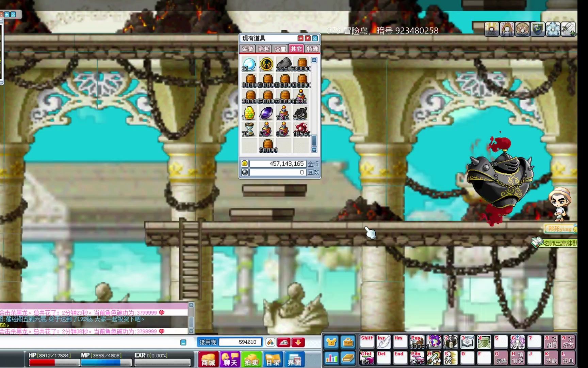Click the red icon button beside the voucher field
The height and width of the screenshot is (368, 588).
(284, 342)
